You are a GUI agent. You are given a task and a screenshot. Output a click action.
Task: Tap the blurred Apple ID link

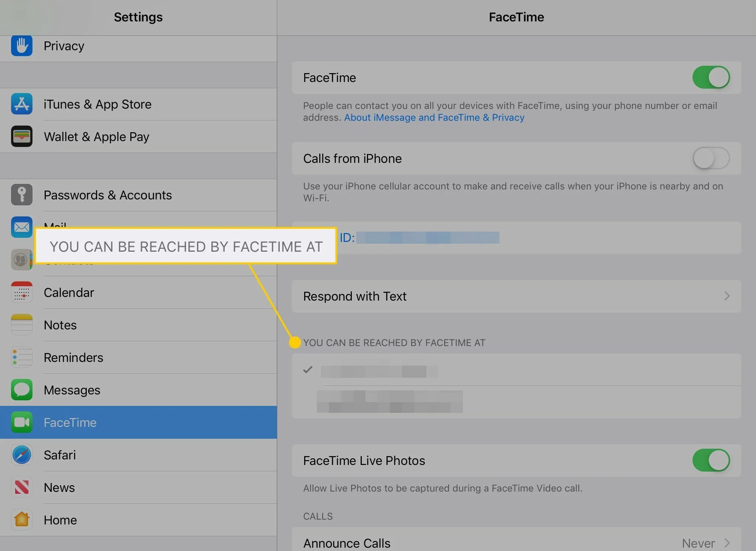tap(420, 238)
